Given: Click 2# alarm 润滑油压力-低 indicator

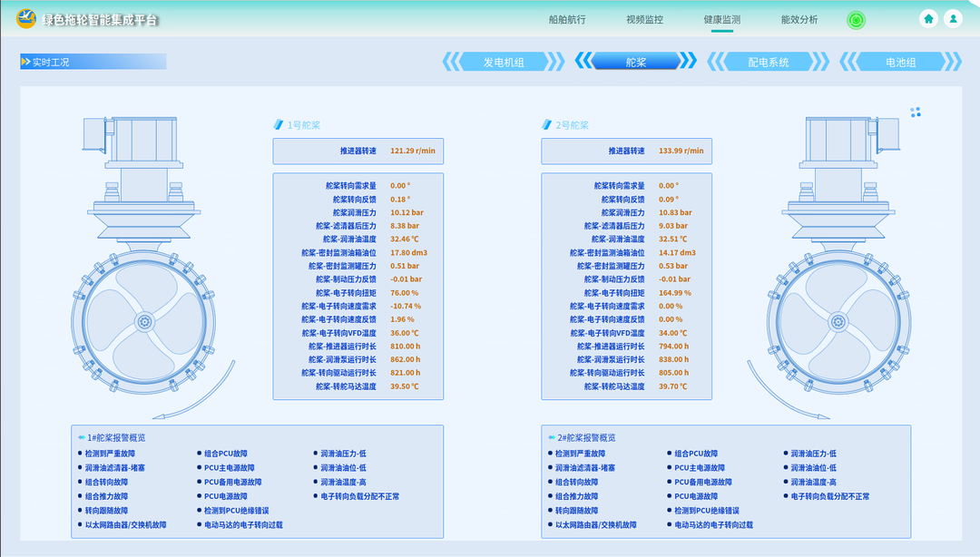Looking at the screenshot, I should point(812,454).
